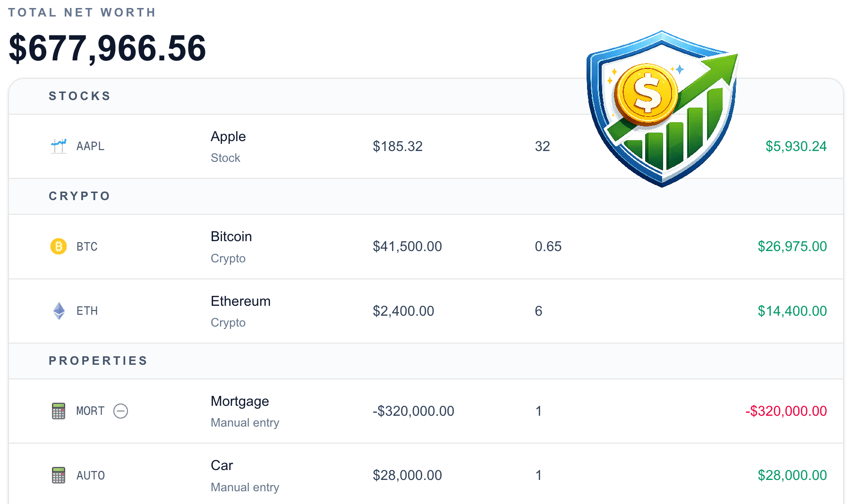
Task: Select the BTC ticker symbol
Action: click(x=87, y=246)
